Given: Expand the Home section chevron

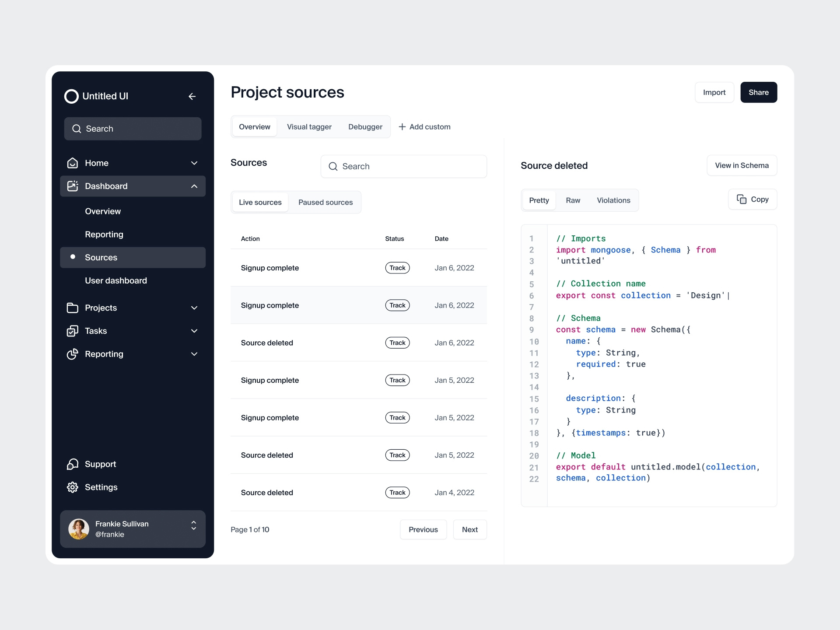Looking at the screenshot, I should tap(194, 163).
